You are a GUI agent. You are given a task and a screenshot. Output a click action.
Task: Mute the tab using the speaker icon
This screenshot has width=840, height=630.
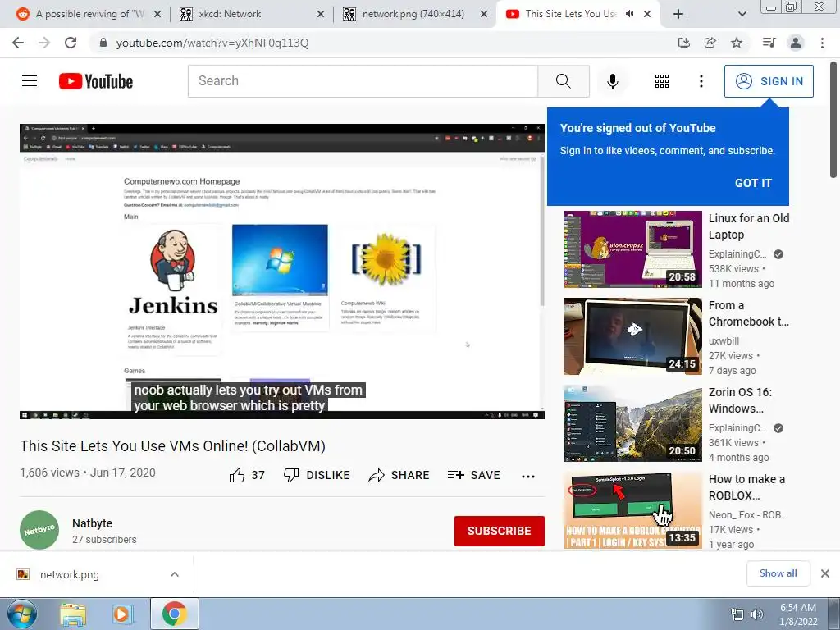[630, 14]
